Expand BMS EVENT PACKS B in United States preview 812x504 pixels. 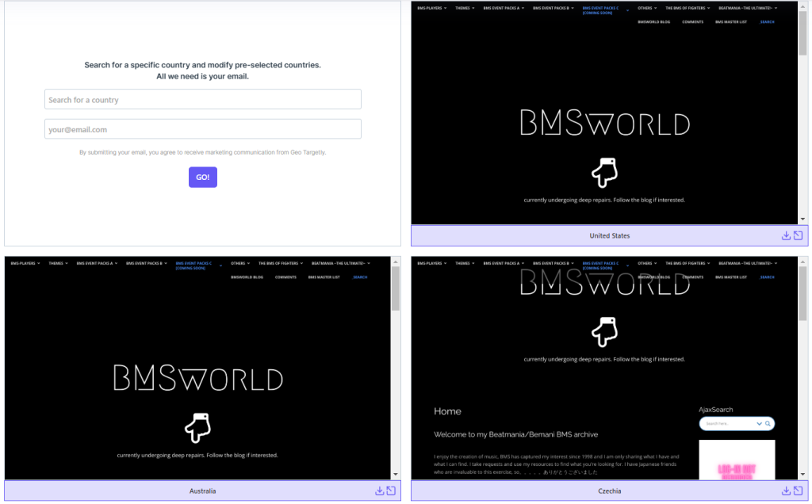(553, 8)
